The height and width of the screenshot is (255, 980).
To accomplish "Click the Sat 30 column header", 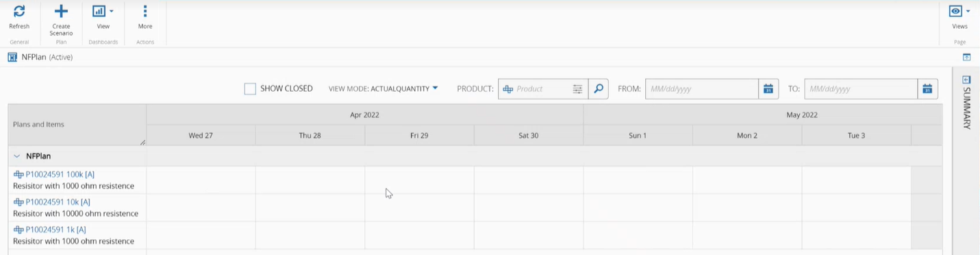I will coord(529,136).
